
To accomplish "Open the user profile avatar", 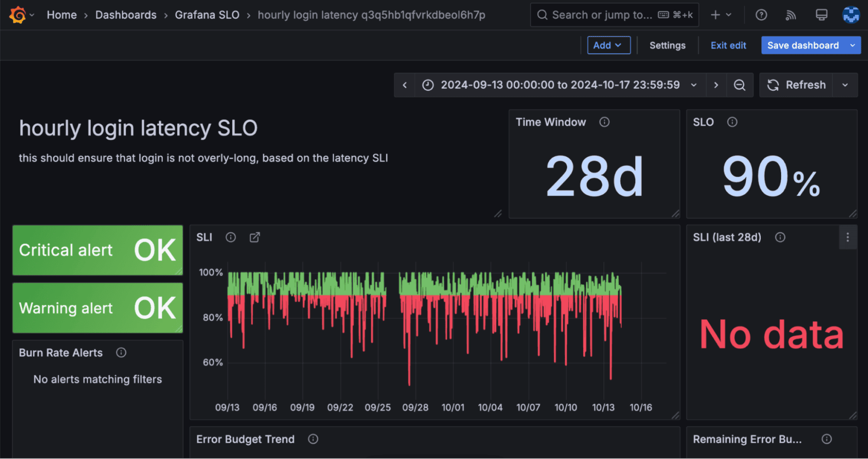I will (851, 15).
